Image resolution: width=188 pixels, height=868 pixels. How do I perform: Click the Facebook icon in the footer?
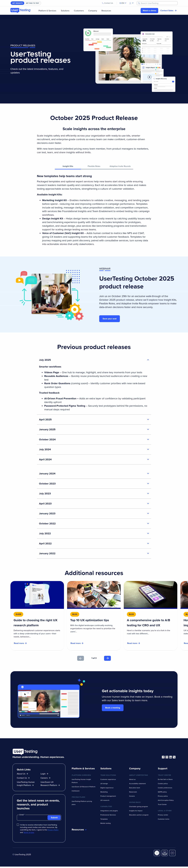pyautogui.click(x=163, y=757)
